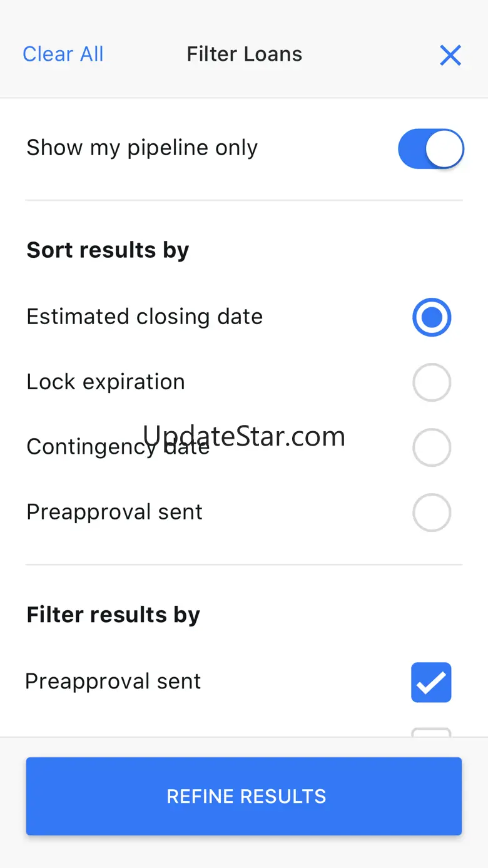Click the Clear All link

(x=63, y=54)
